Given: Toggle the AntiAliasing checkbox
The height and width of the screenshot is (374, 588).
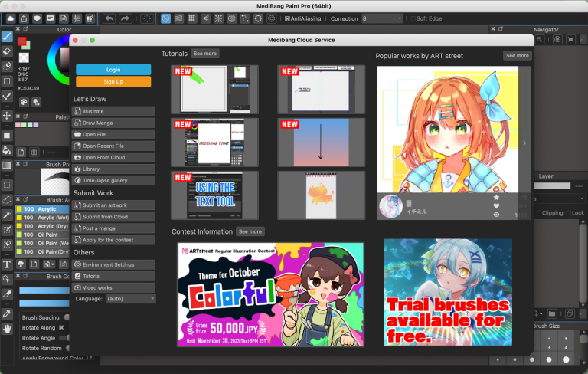Looking at the screenshot, I should [287, 18].
